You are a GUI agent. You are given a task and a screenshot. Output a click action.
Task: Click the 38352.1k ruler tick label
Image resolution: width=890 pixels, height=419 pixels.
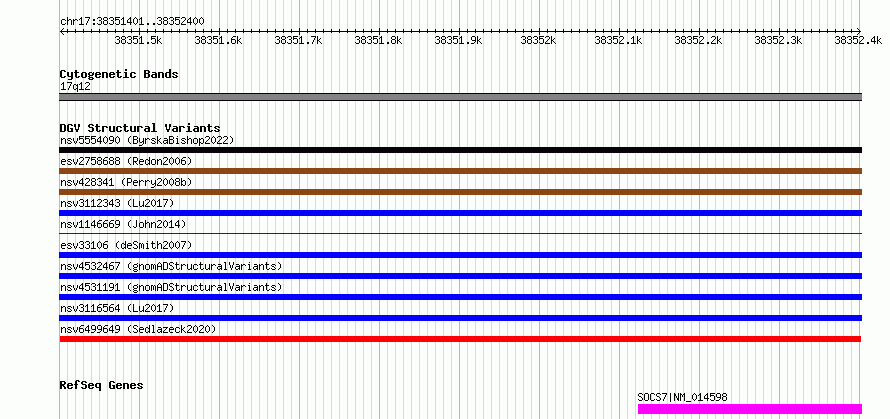618,40
